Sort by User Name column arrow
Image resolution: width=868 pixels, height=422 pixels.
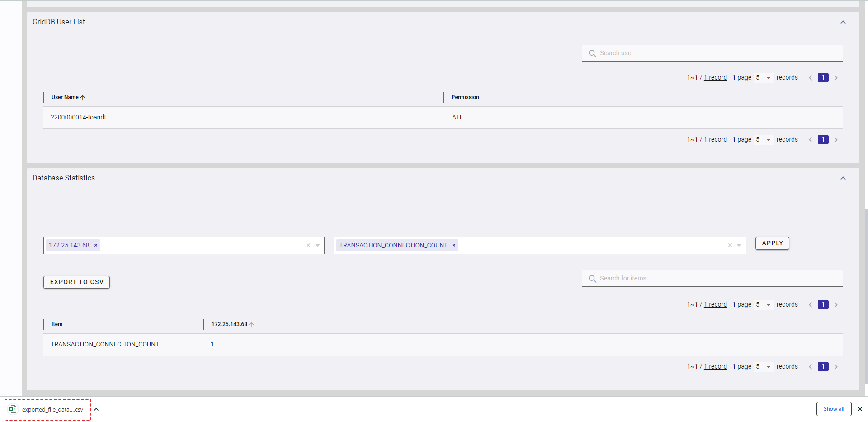click(83, 97)
